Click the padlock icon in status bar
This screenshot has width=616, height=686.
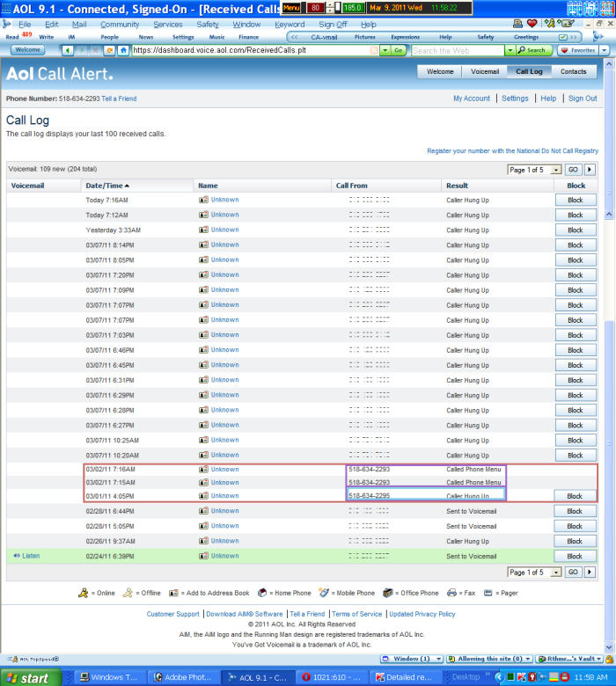click(610, 659)
